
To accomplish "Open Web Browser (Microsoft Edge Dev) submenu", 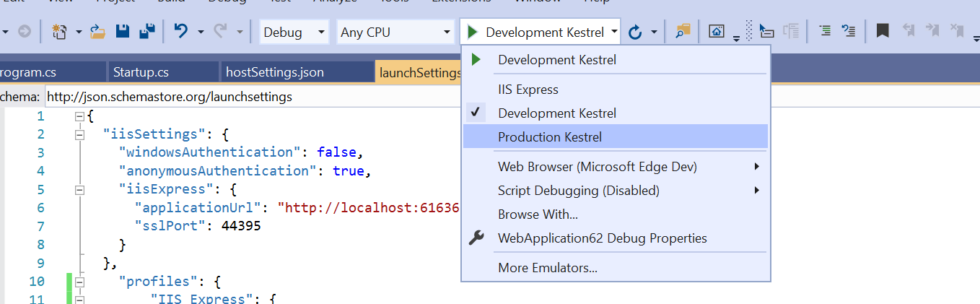I will coord(615,167).
